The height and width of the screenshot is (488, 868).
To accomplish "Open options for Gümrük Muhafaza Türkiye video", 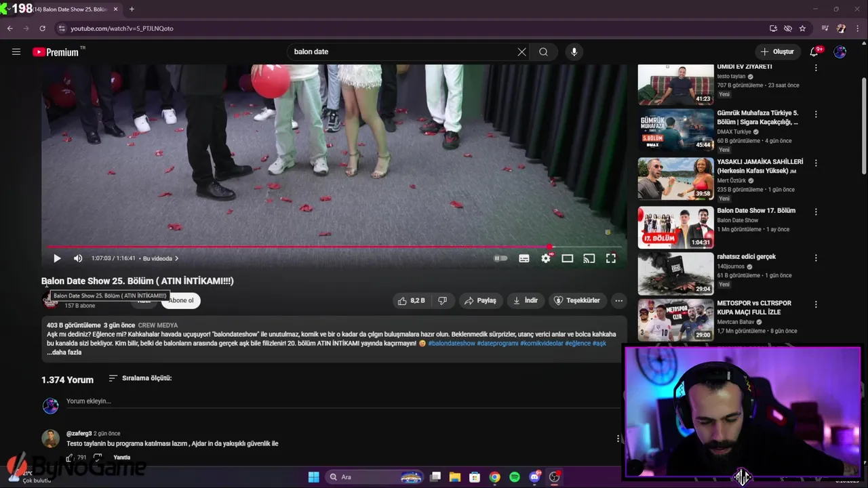I will coord(816,115).
